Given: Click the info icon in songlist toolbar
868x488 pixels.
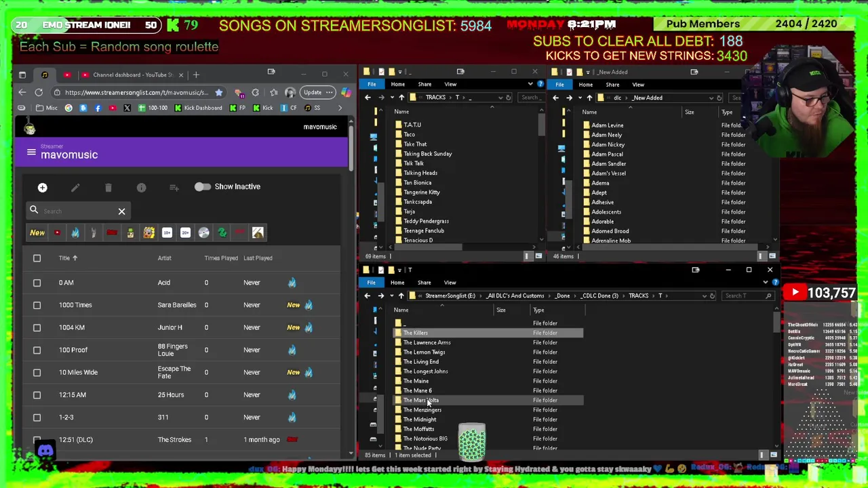Looking at the screenshot, I should click(141, 187).
